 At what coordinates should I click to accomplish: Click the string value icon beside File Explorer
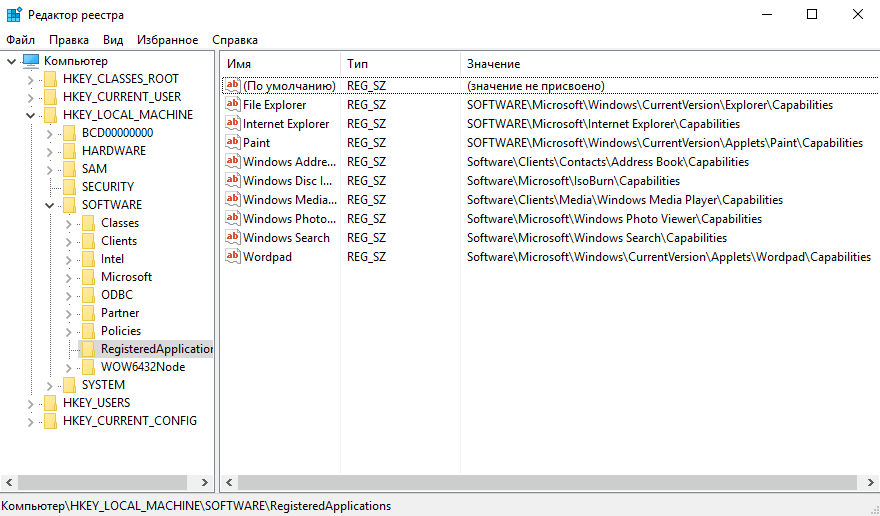tap(232, 104)
